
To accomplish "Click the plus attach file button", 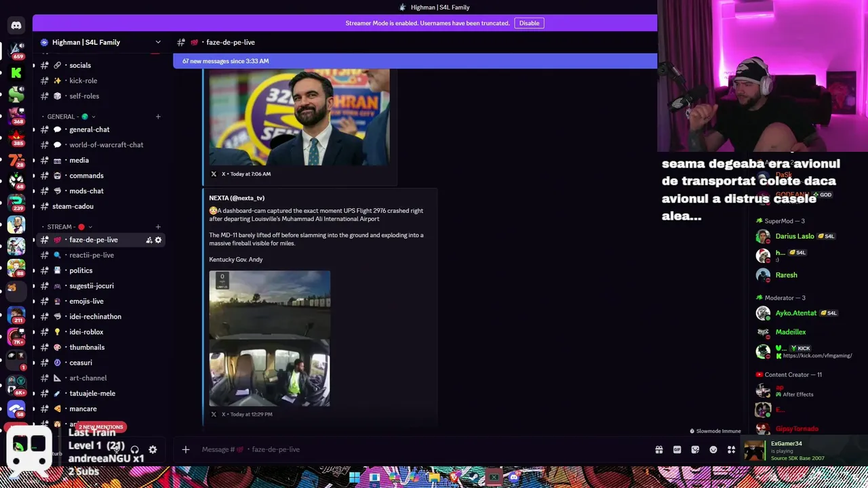I will click(185, 449).
